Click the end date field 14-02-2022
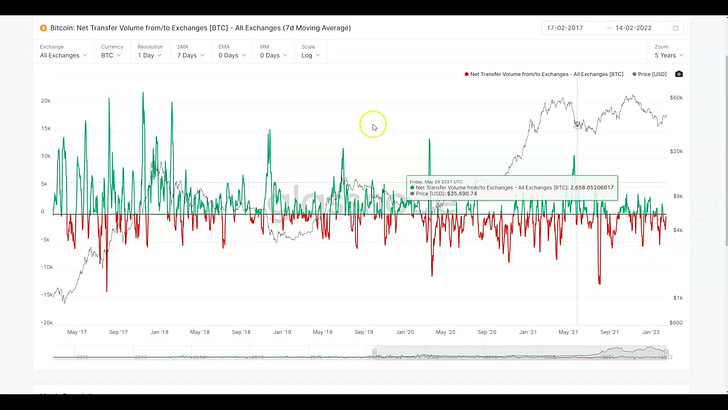This screenshot has width=728, height=410. click(634, 28)
